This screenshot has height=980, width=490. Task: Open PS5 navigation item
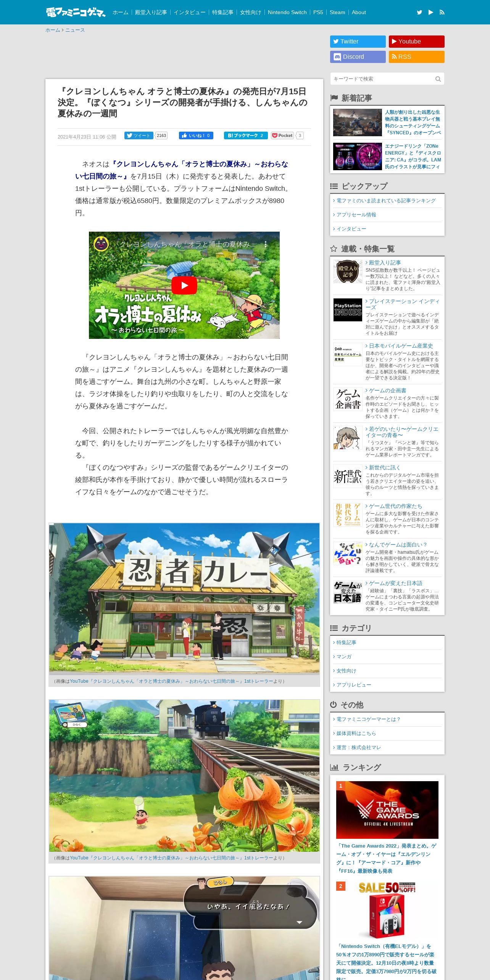(318, 12)
